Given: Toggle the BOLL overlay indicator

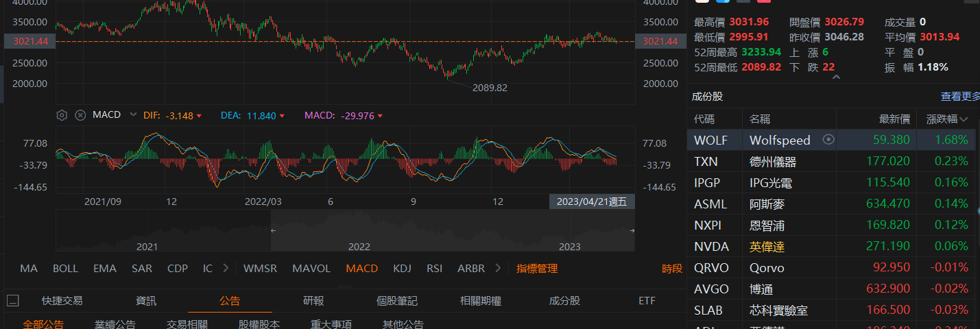Looking at the screenshot, I should tap(66, 268).
